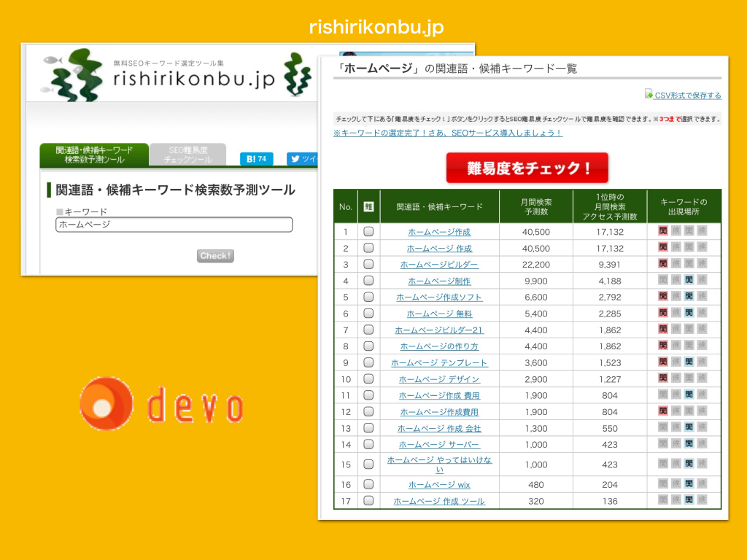This screenshot has height=560, width=747.
Task: Open the ホームページ作成 keyword link
Action: (439, 232)
